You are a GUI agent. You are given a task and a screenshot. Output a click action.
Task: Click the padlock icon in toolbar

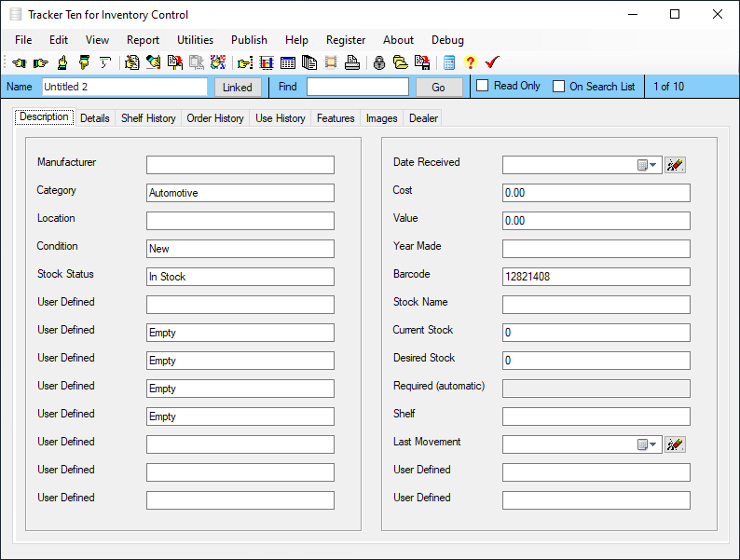(x=379, y=62)
